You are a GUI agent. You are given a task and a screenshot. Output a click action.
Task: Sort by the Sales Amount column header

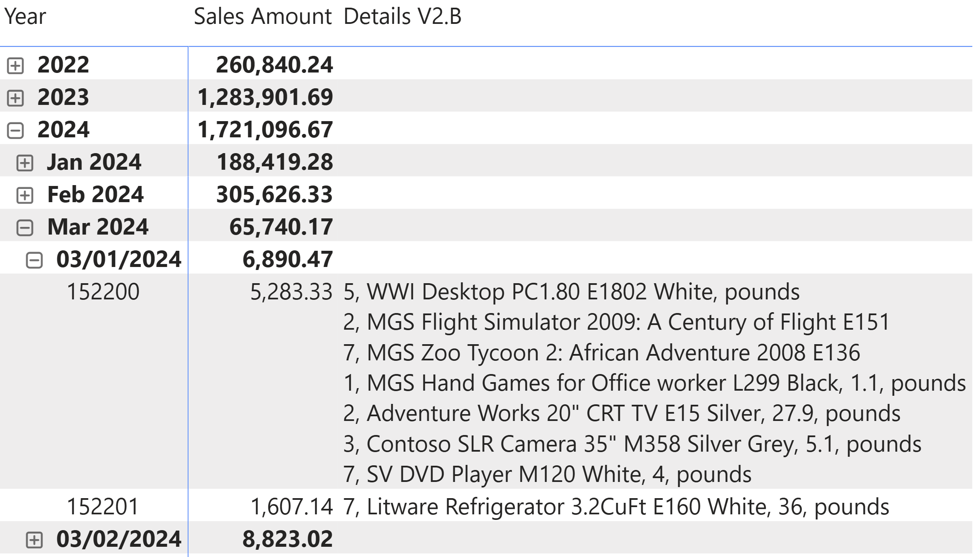point(263,17)
